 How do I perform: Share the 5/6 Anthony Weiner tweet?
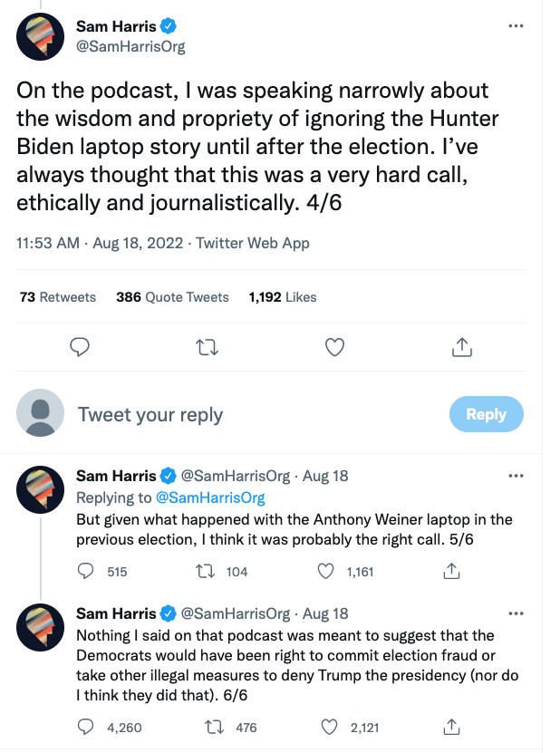449,571
